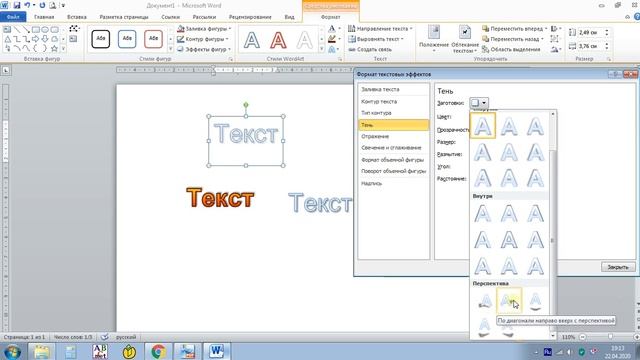
Task: Click the text fill A icon
Action: pos(332,29)
